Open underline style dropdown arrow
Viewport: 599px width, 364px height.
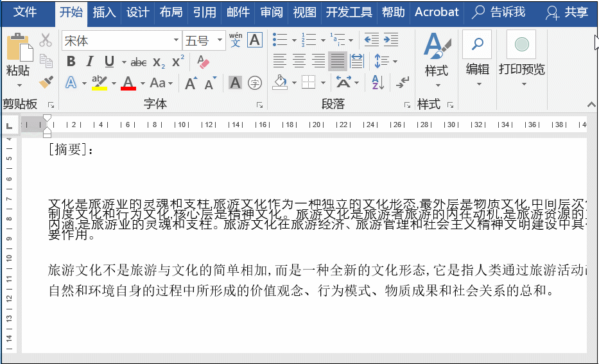click(x=124, y=62)
